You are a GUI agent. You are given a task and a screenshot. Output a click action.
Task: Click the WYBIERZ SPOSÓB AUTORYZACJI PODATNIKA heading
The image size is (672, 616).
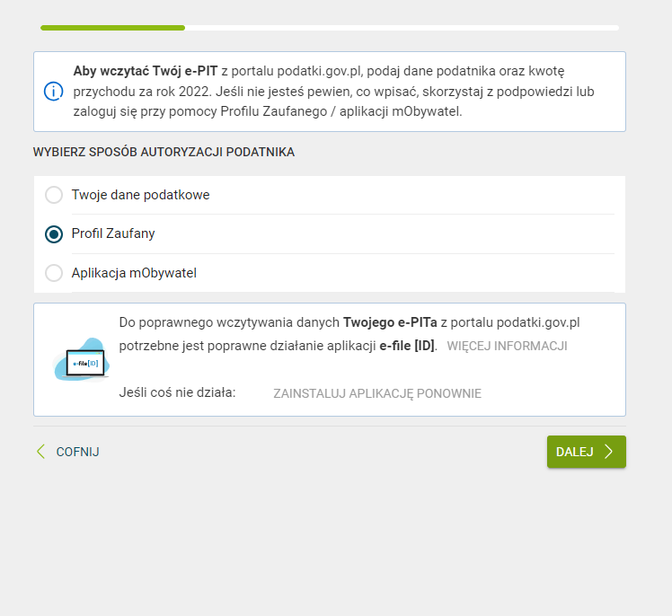164,152
